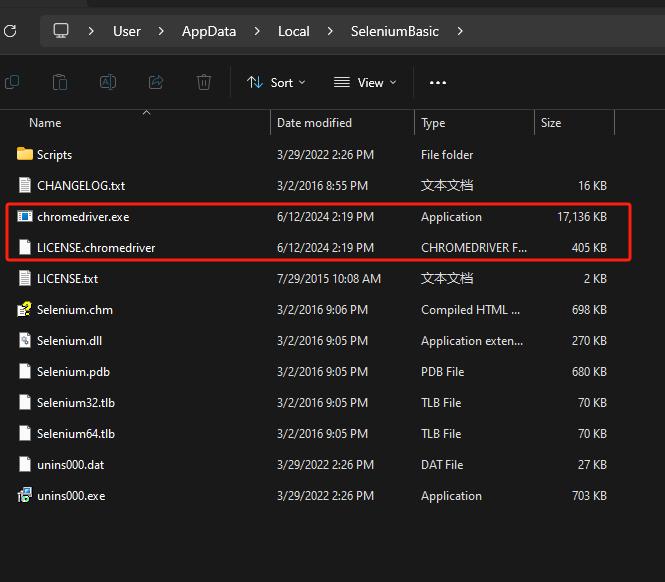
Task: Select the Scripts folder icon
Action: pyautogui.click(x=25, y=154)
